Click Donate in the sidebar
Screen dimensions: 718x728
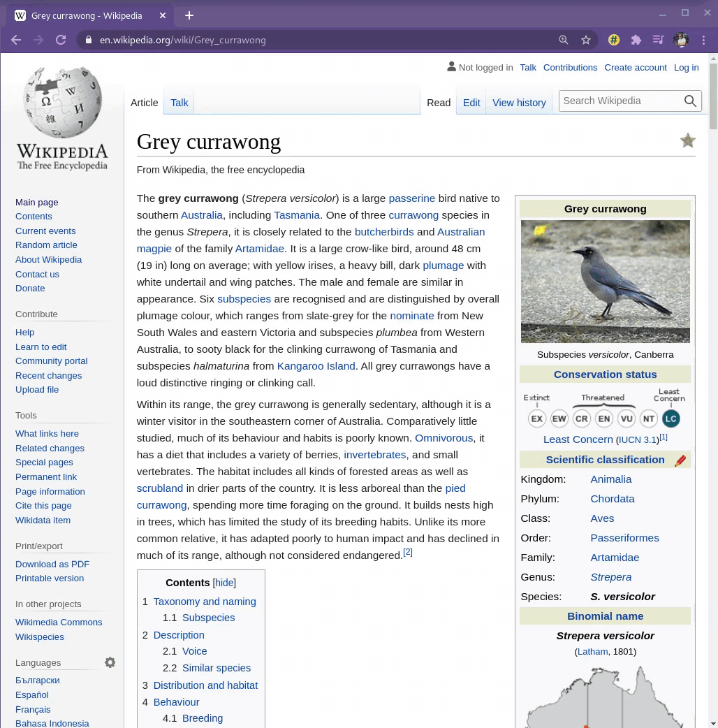pos(30,288)
